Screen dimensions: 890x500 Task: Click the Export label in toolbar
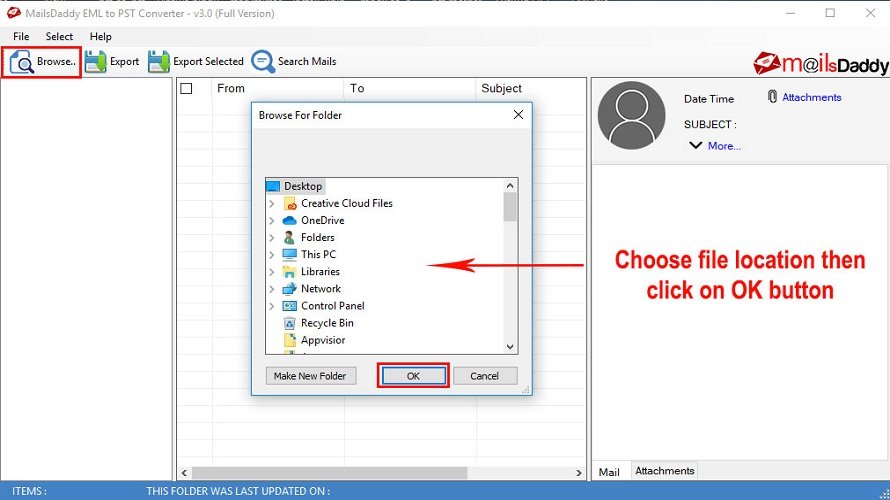(124, 61)
